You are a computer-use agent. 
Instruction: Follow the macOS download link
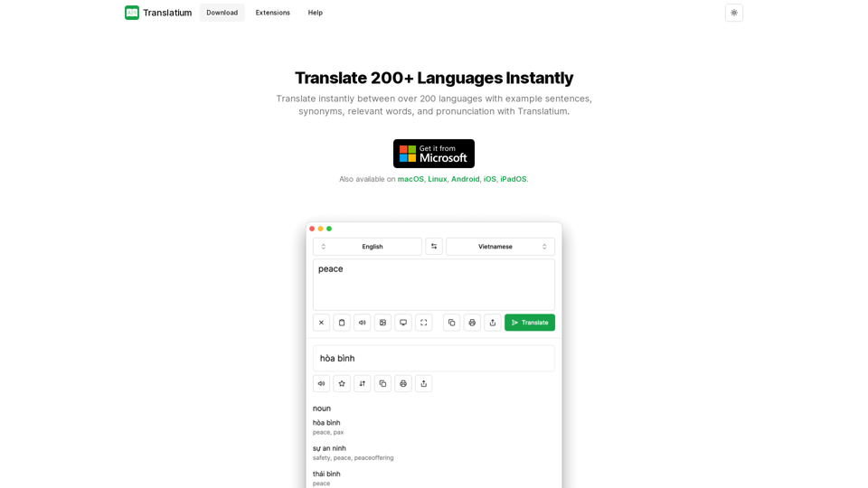click(410, 179)
